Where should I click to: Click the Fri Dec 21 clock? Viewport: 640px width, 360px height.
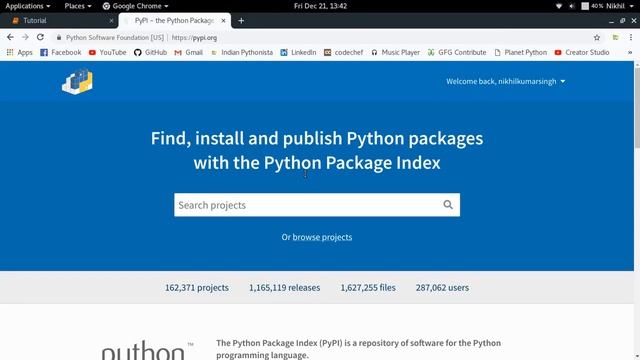(320, 6)
